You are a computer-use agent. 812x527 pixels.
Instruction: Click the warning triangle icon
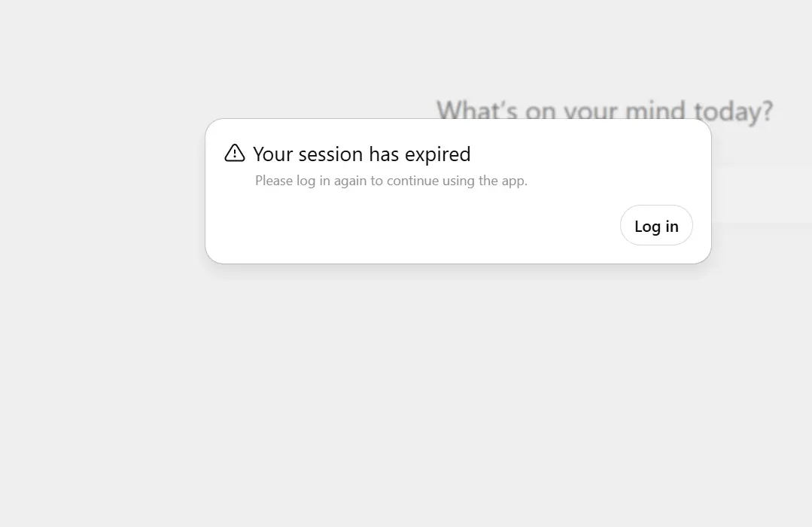click(235, 153)
